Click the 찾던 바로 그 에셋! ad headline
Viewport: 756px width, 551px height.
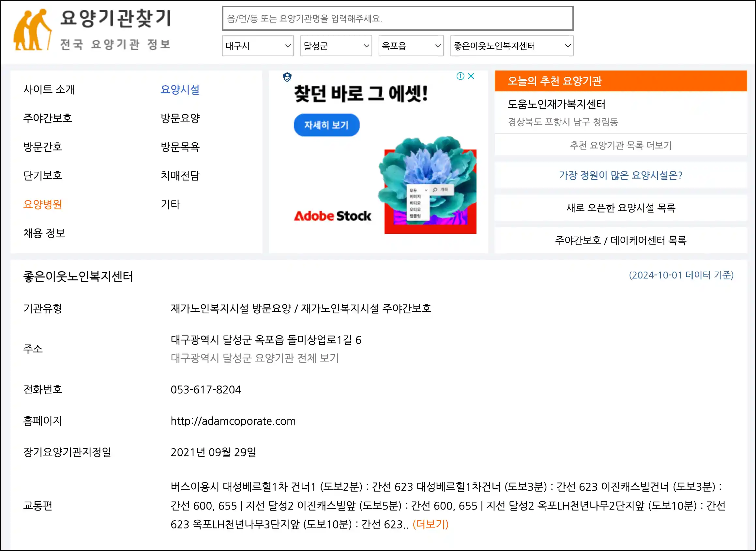coord(361,93)
